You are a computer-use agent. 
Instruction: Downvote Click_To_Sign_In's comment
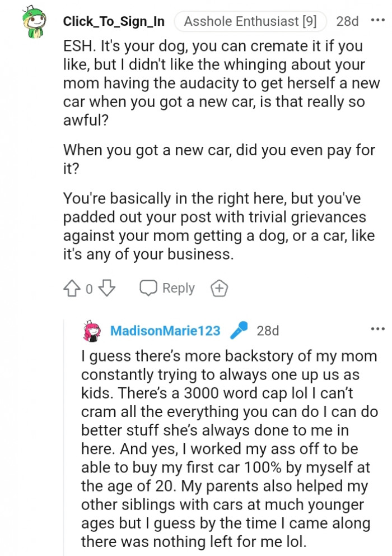106,289
